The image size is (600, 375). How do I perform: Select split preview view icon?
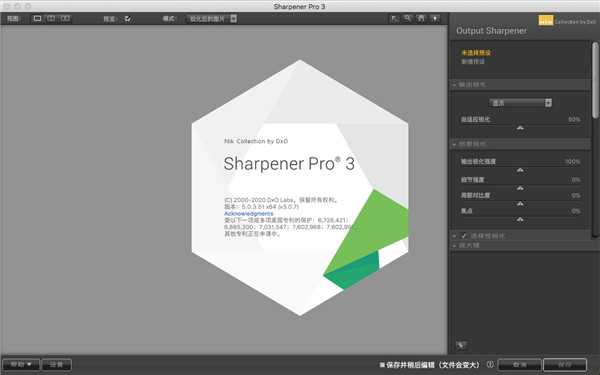point(51,18)
